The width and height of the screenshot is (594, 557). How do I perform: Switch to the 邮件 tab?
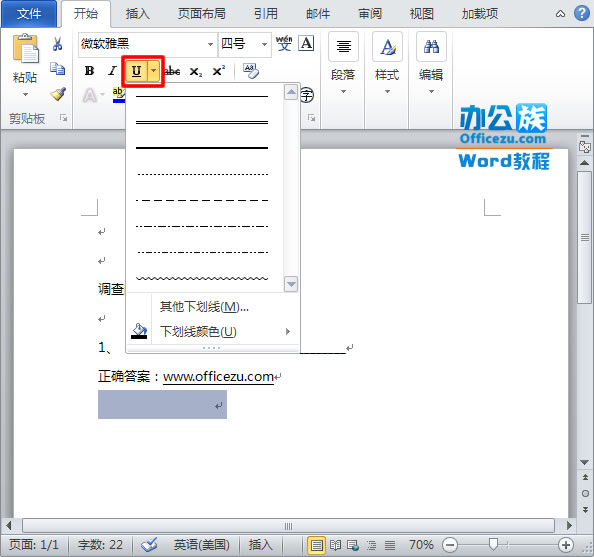pyautogui.click(x=318, y=14)
